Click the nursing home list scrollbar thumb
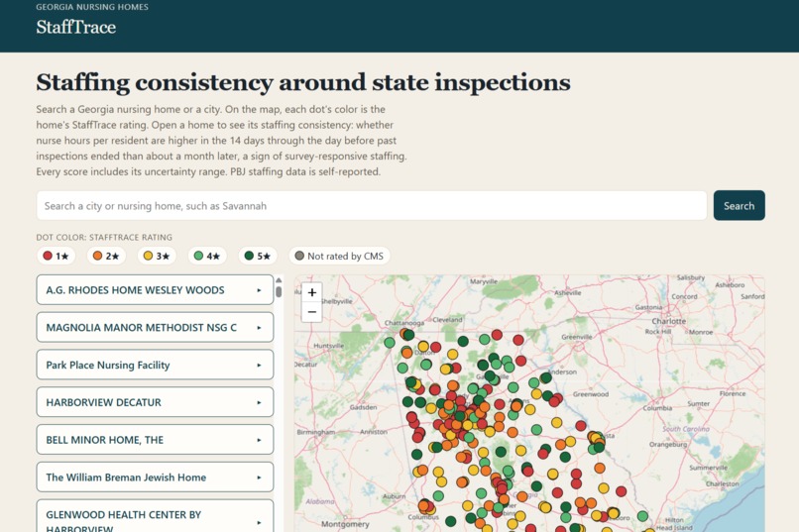Viewport: 799px width, 532px height. [x=279, y=291]
